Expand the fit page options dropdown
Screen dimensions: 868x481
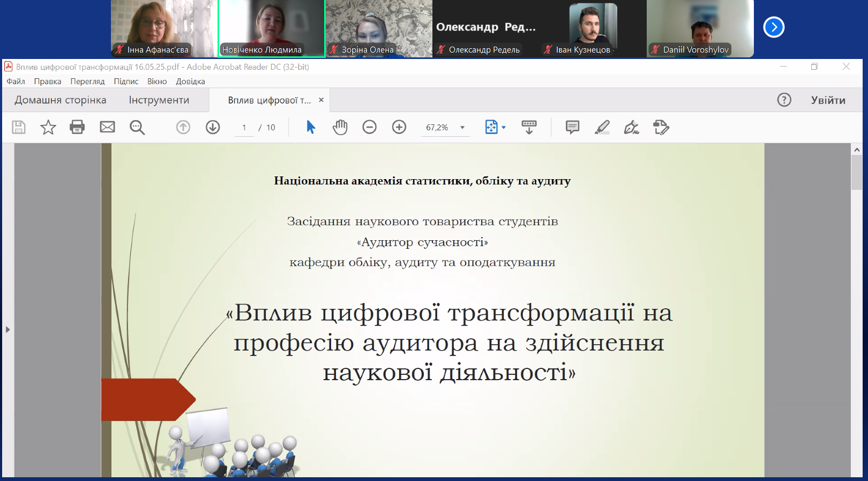[x=504, y=128]
